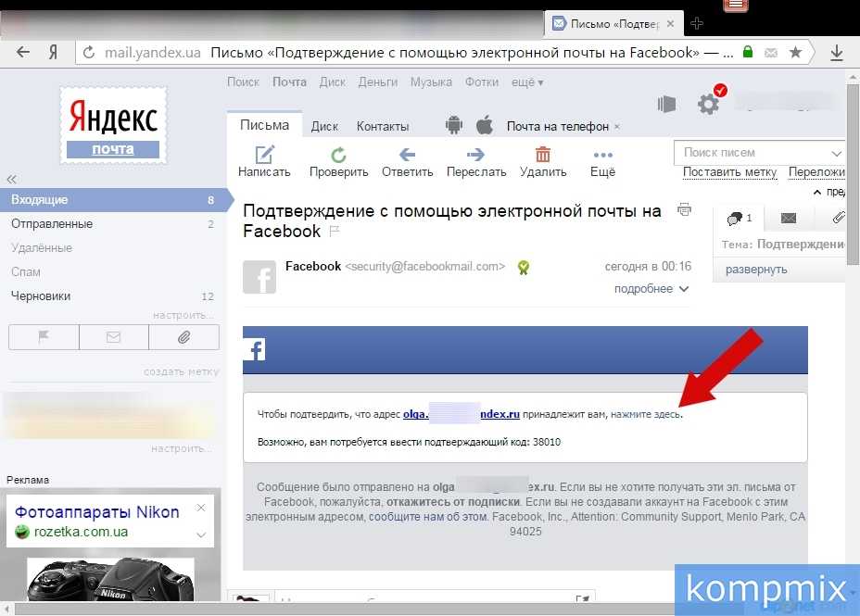Switch to the Контакты tab
This screenshot has width=860, height=616.
pos(382,126)
